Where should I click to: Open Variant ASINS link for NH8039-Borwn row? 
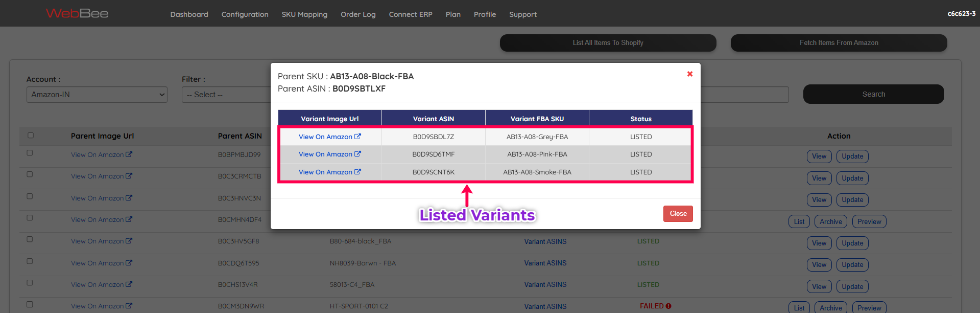pos(545,263)
